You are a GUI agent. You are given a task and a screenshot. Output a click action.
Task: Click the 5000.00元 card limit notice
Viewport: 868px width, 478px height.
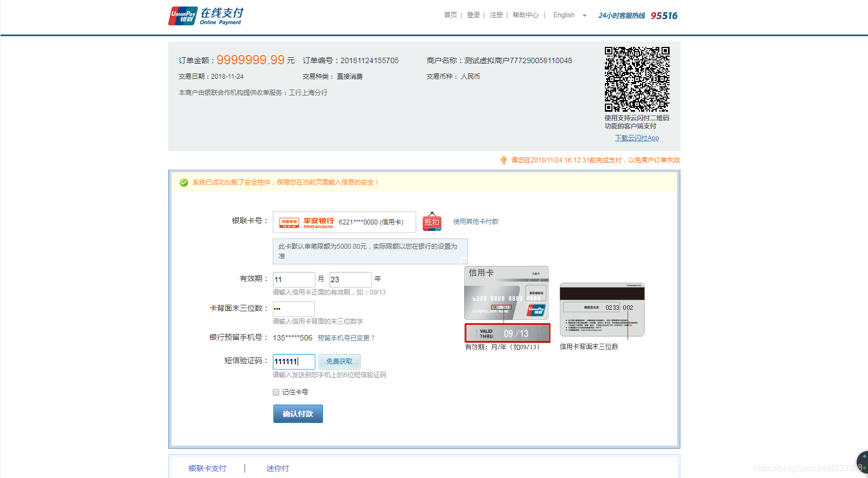tap(370, 251)
